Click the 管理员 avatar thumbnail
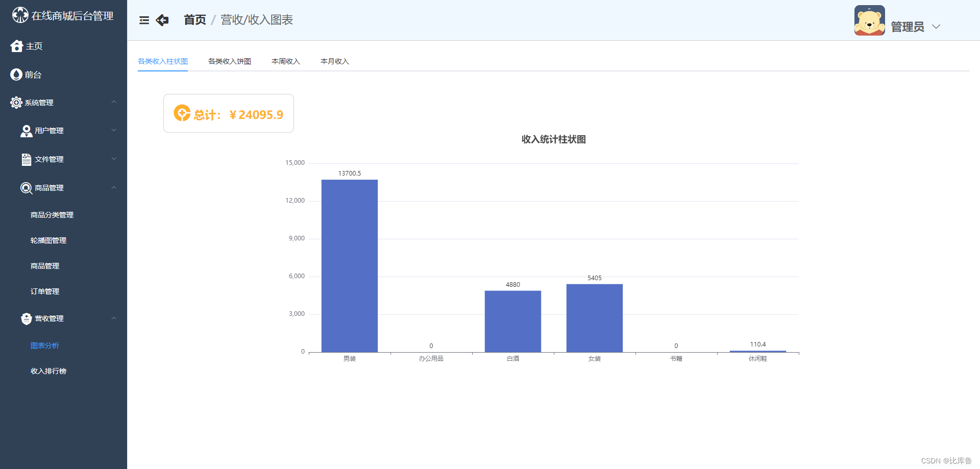Viewport: 980px width, 469px height. [869, 20]
